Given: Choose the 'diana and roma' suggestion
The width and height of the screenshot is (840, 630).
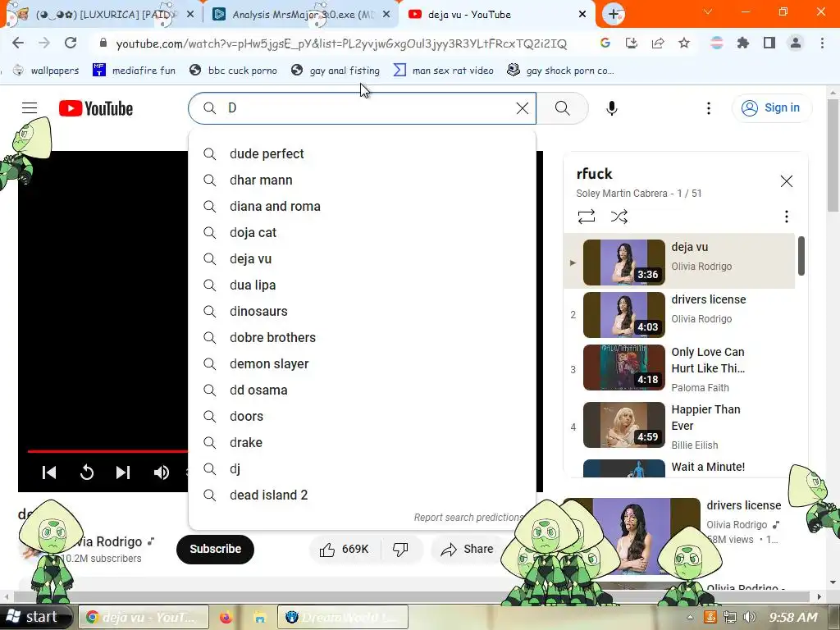Looking at the screenshot, I should pyautogui.click(x=362, y=206).
